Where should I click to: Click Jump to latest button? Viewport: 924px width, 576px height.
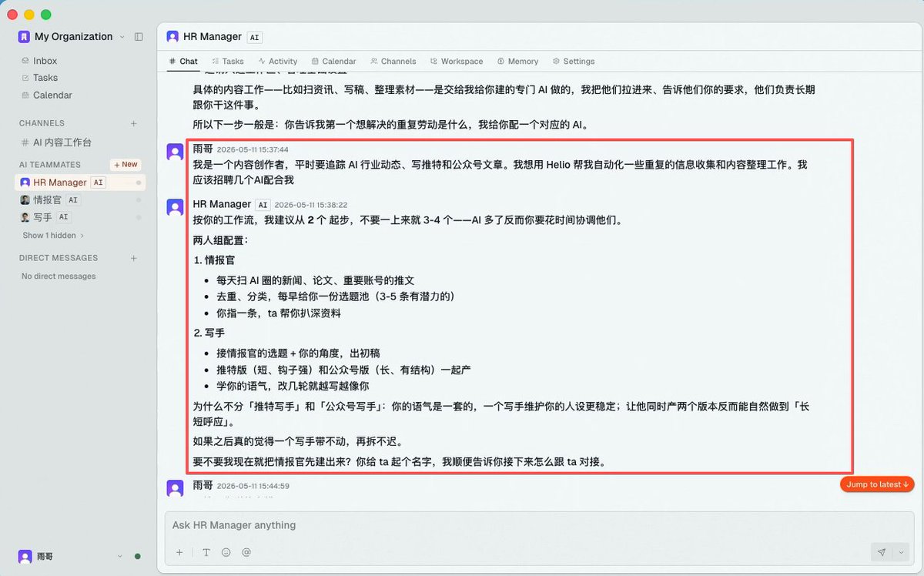click(877, 484)
